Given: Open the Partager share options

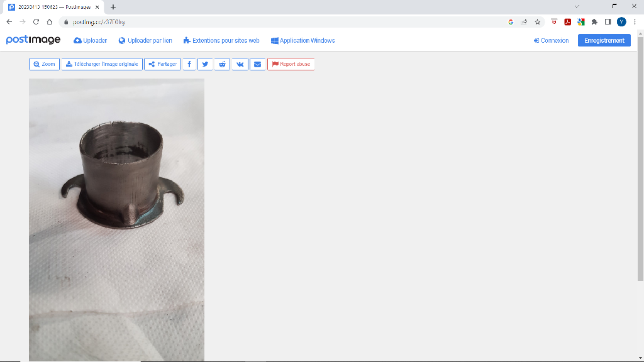Looking at the screenshot, I should (162, 64).
